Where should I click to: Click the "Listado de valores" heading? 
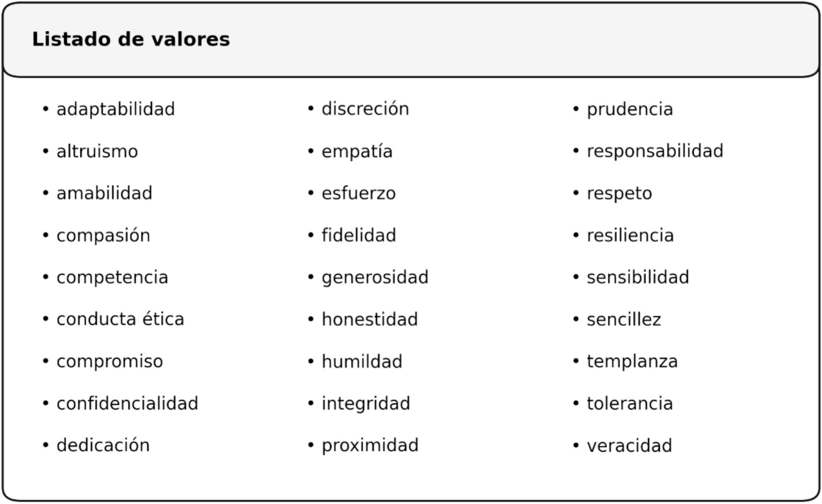(131, 39)
